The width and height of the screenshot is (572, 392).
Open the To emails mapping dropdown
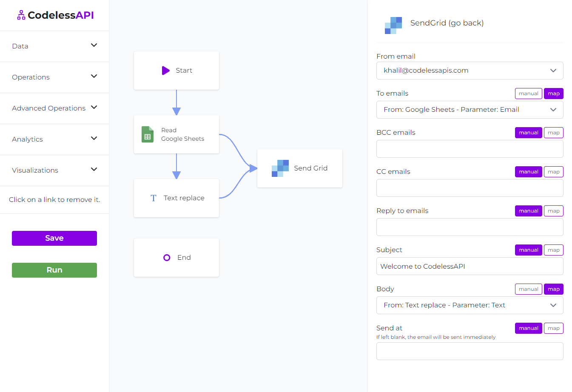click(470, 110)
